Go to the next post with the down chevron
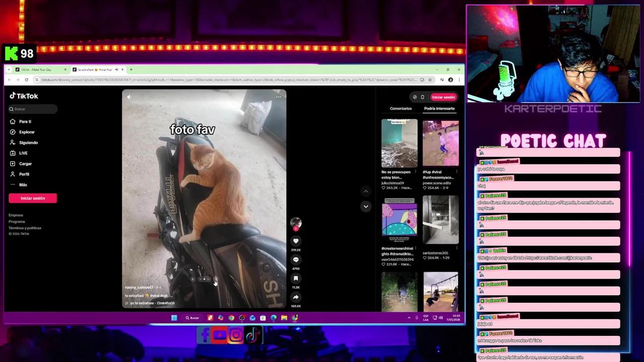The image size is (644, 362). coord(366,206)
